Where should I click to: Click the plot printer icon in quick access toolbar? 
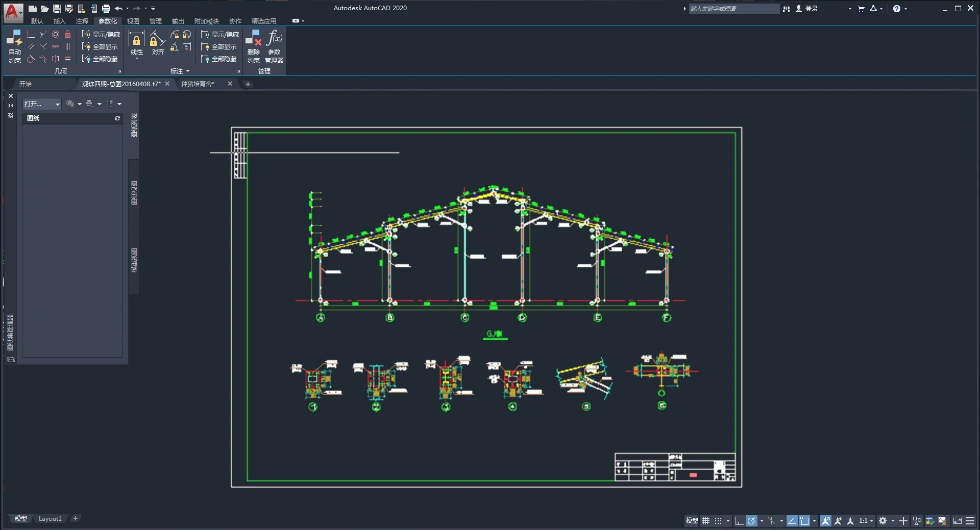[x=106, y=9]
